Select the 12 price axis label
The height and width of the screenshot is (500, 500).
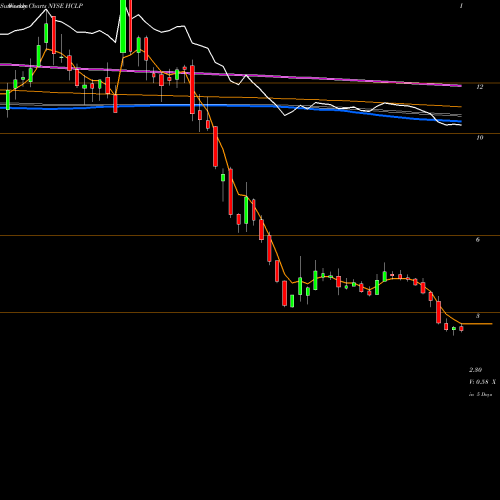(x=479, y=87)
